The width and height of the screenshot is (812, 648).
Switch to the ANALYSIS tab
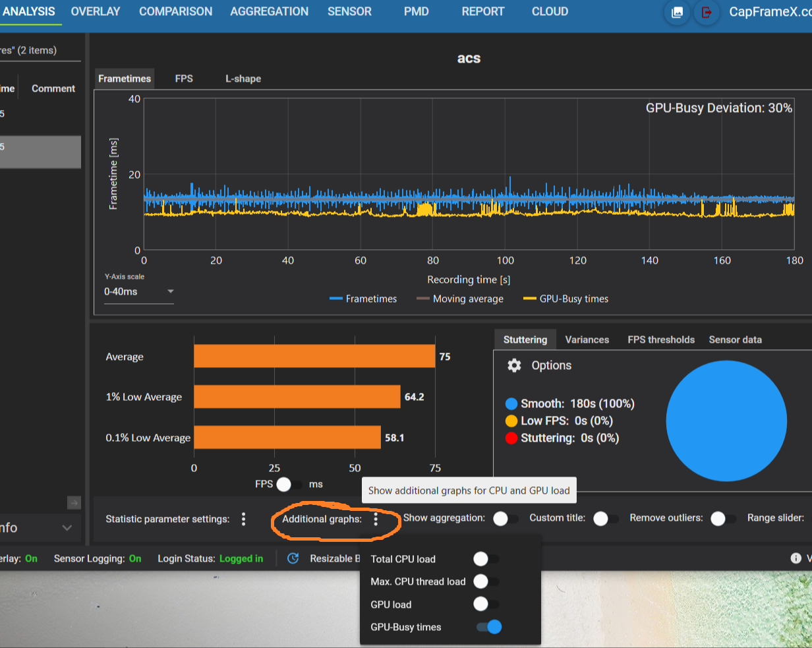click(x=29, y=11)
